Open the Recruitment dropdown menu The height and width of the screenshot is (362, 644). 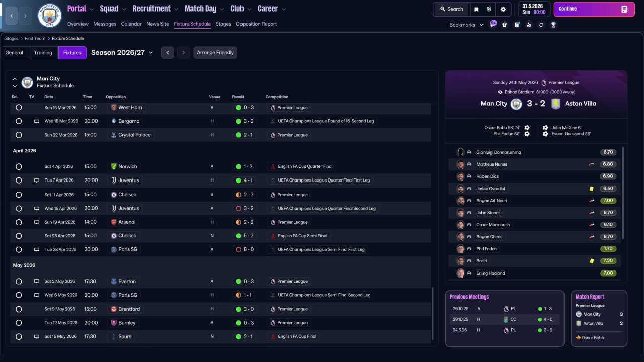coord(155,9)
